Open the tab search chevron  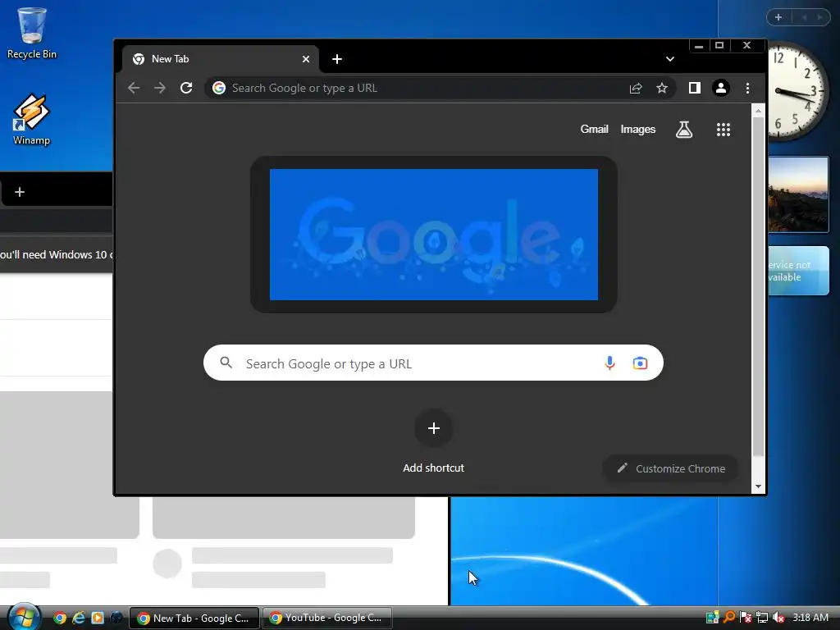pyautogui.click(x=670, y=59)
